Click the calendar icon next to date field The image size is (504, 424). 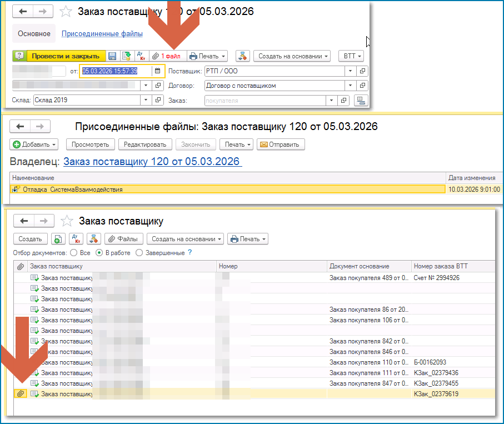[158, 71]
